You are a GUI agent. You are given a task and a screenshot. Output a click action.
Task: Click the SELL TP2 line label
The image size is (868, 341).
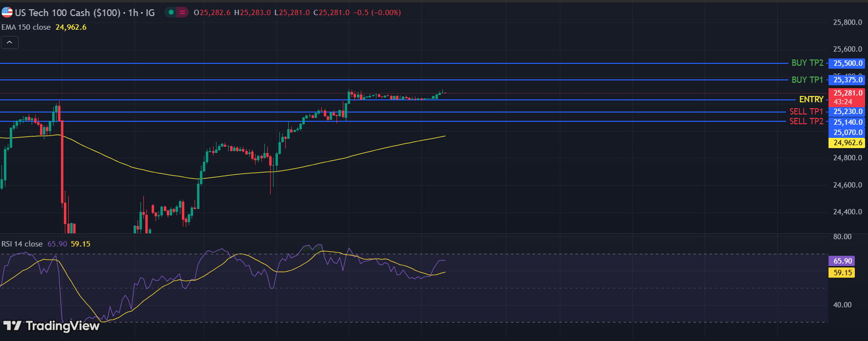coord(806,121)
